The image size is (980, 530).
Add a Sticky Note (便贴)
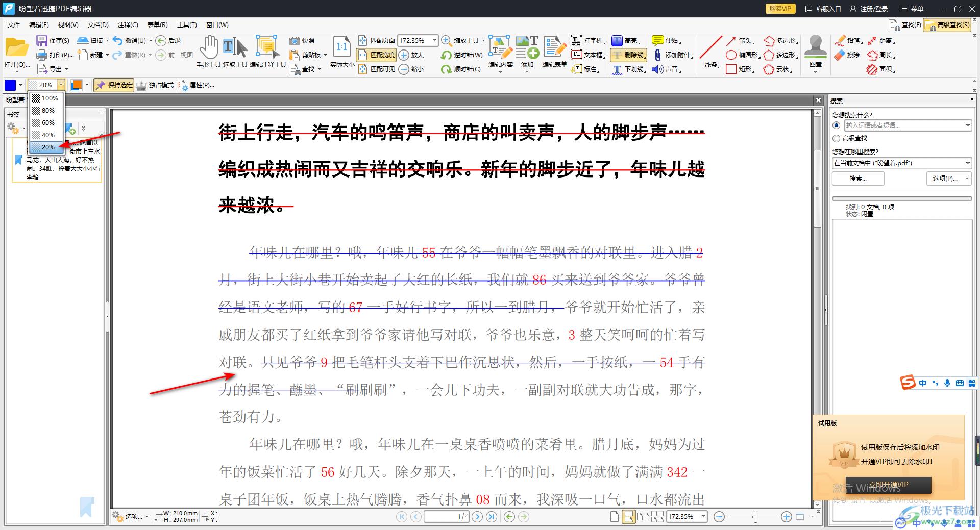[667, 41]
